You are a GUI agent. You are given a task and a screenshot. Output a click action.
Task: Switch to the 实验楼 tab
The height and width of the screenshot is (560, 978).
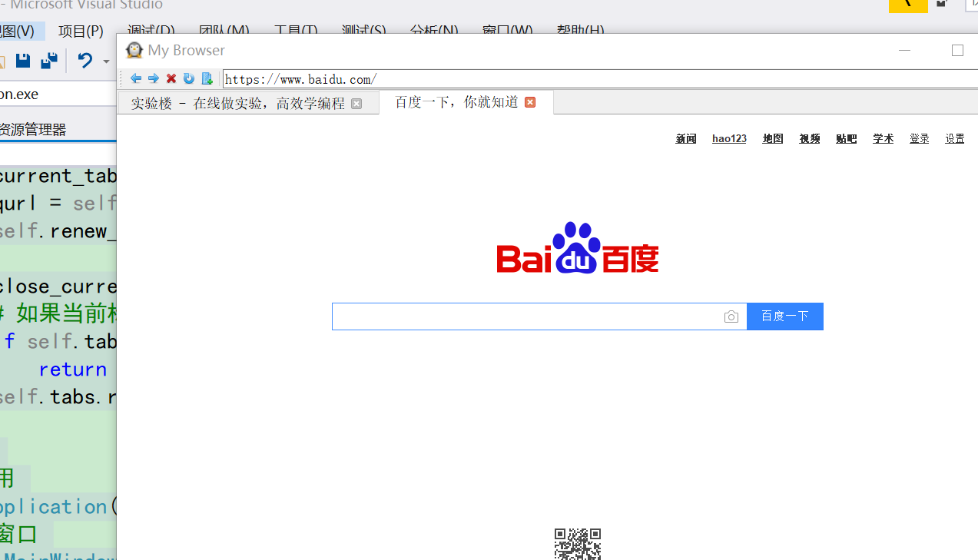(x=248, y=103)
